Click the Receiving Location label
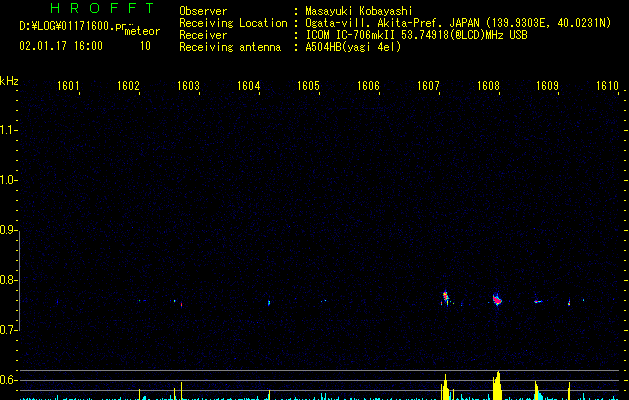Image resolution: width=629 pixels, height=400 pixels. click(x=233, y=23)
